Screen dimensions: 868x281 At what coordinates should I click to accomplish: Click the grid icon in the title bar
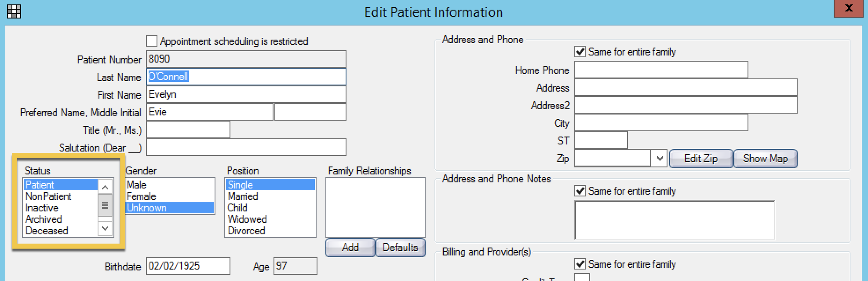pos(14,11)
